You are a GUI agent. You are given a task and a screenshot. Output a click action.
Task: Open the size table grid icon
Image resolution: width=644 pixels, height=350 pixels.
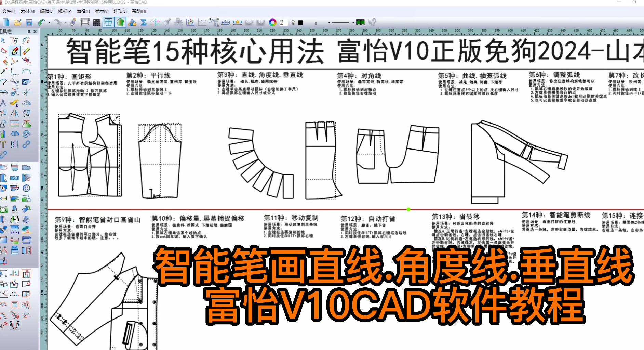(97, 22)
